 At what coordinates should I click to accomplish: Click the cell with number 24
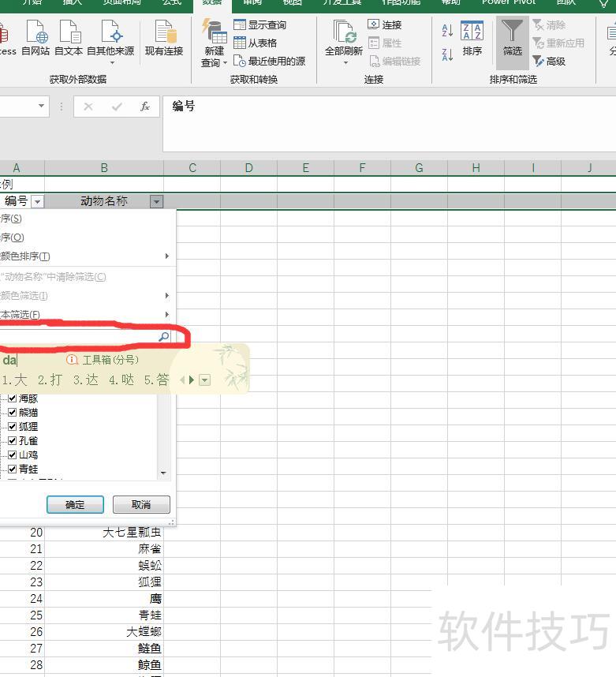(22, 599)
